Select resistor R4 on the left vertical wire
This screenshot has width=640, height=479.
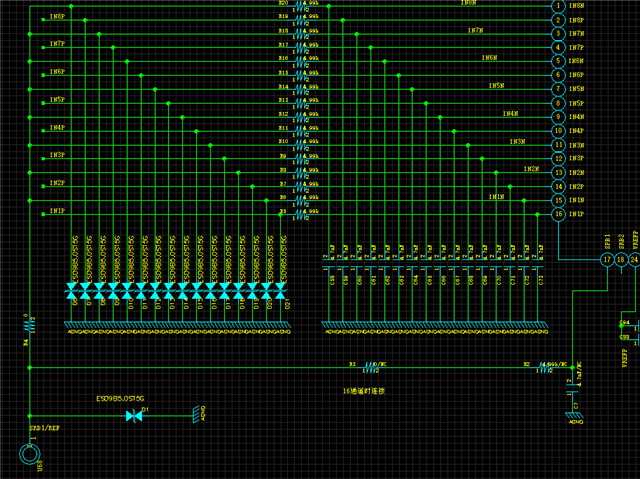(30, 325)
